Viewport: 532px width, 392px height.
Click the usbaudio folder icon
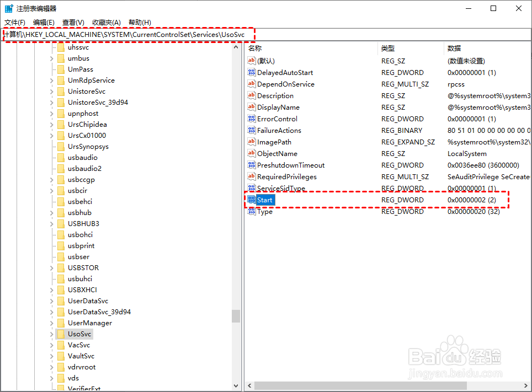[61, 157]
